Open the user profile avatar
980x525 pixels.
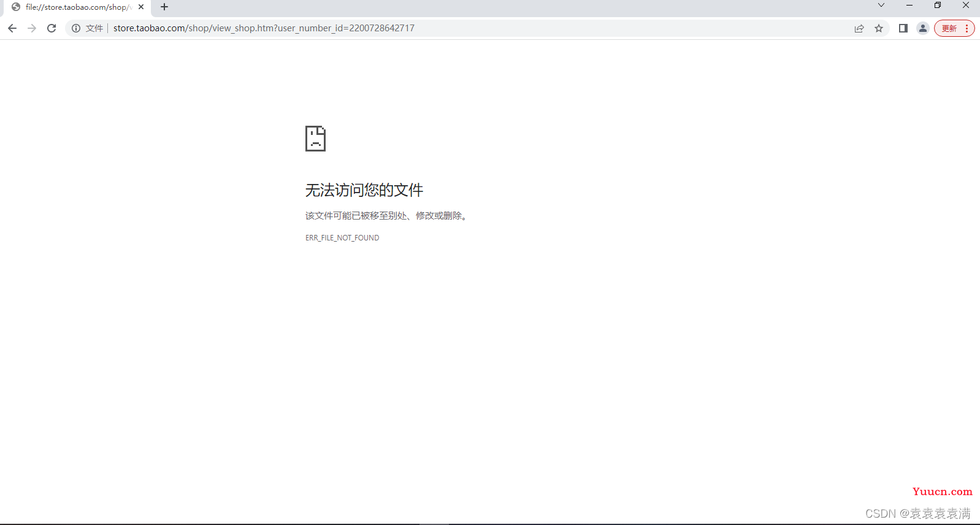[x=923, y=28]
